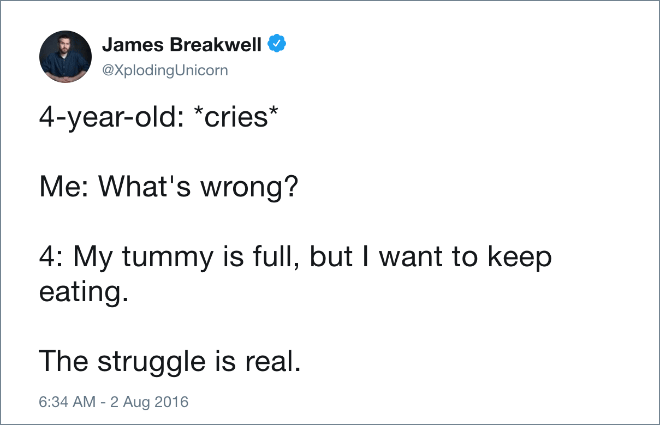Screen dimensions: 660x425
Task: Click the word "keep" at line end
Action: [x=520, y=257]
